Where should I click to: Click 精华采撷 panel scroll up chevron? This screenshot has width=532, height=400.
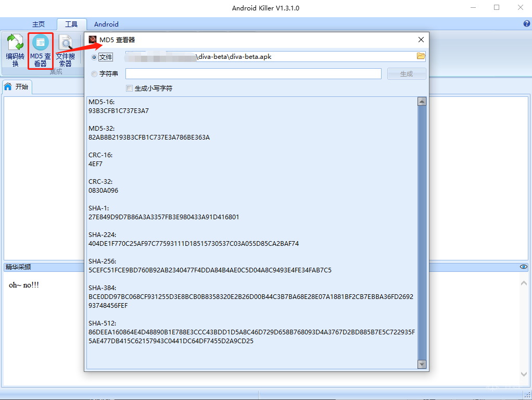(x=524, y=283)
